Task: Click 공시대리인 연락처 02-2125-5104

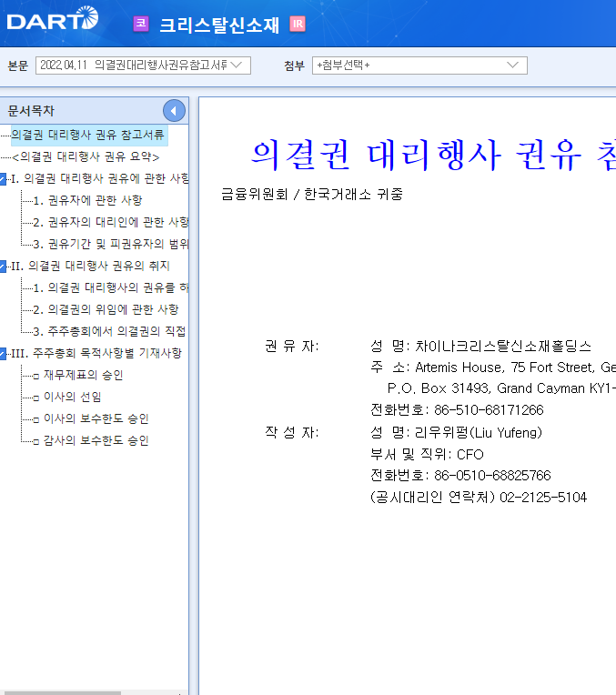Action: [x=479, y=498]
